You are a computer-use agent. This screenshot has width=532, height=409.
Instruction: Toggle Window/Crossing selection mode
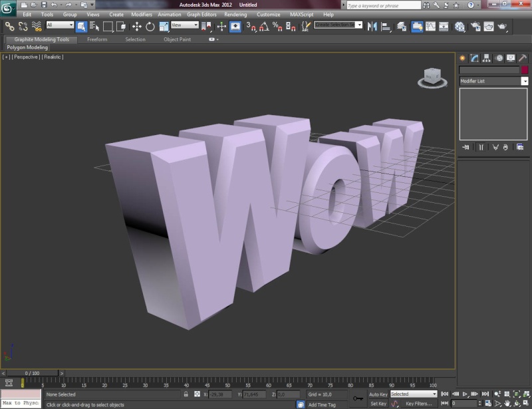(121, 27)
